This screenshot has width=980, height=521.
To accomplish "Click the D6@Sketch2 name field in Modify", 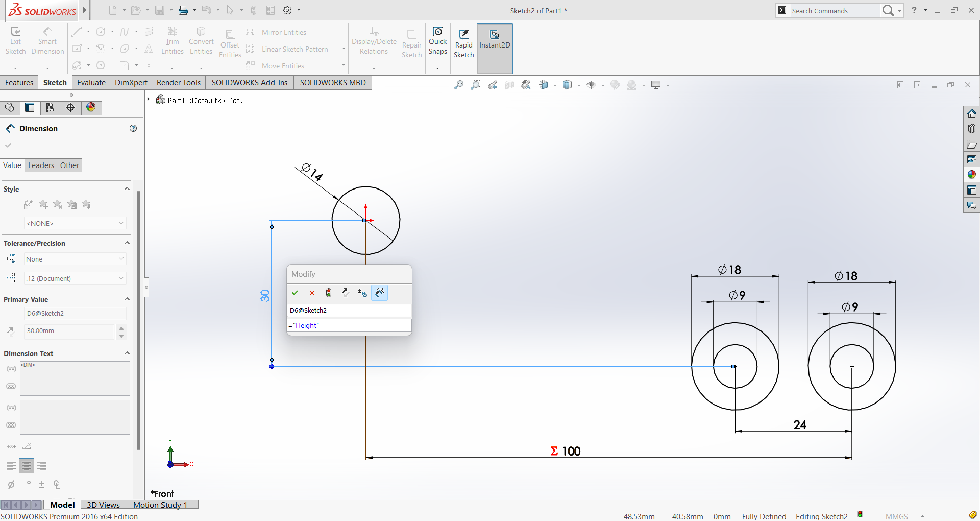I will tap(350, 310).
